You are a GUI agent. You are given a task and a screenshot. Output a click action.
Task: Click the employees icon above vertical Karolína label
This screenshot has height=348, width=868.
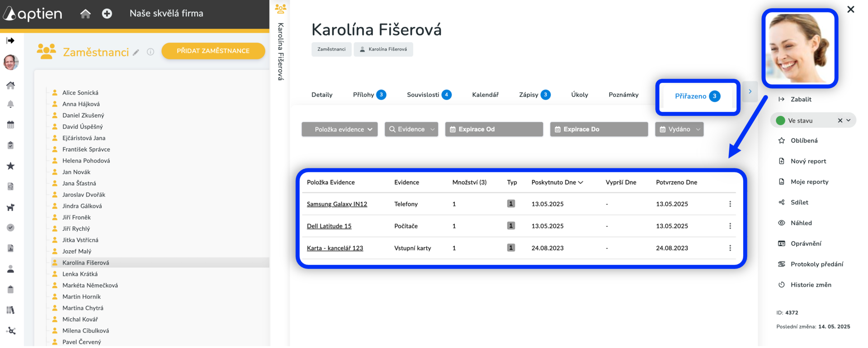point(280,9)
